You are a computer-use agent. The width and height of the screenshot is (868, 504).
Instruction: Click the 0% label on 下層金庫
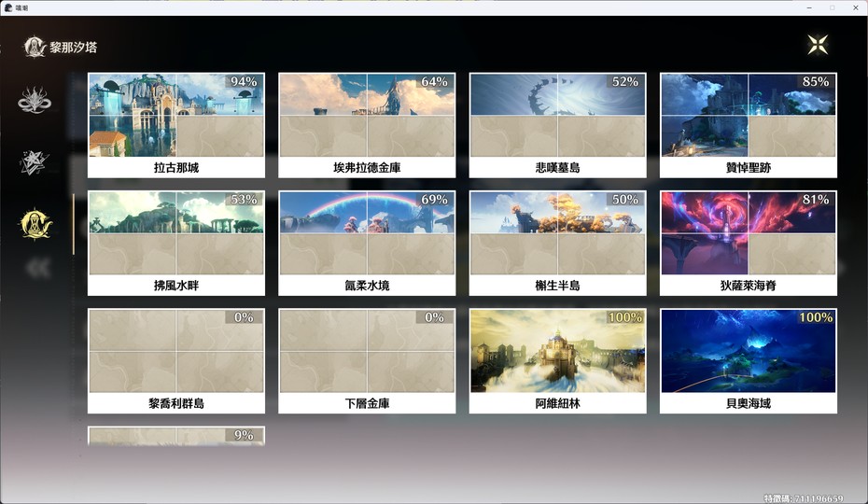click(435, 317)
